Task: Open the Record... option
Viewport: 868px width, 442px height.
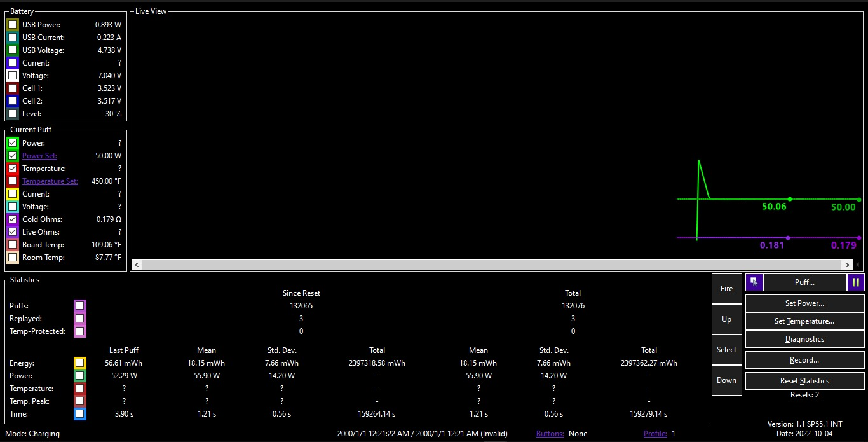Action: coord(804,360)
